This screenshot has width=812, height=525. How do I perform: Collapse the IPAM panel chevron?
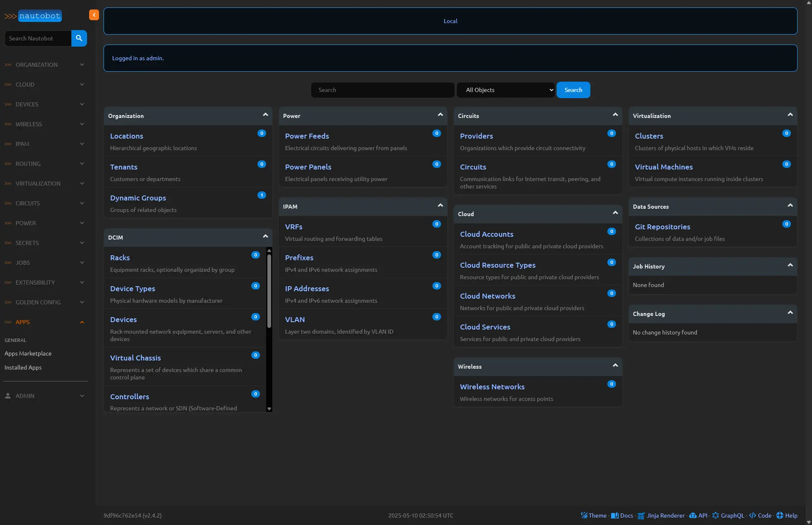(440, 206)
